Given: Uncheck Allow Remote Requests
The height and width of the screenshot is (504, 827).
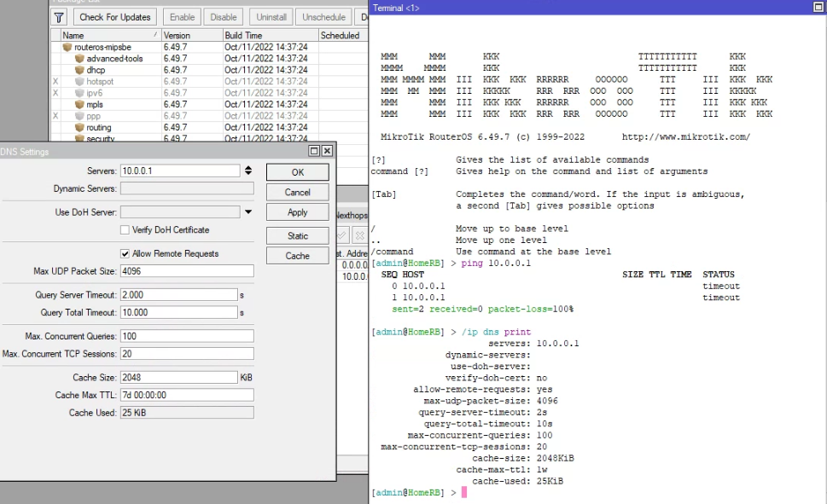Looking at the screenshot, I should tap(125, 253).
